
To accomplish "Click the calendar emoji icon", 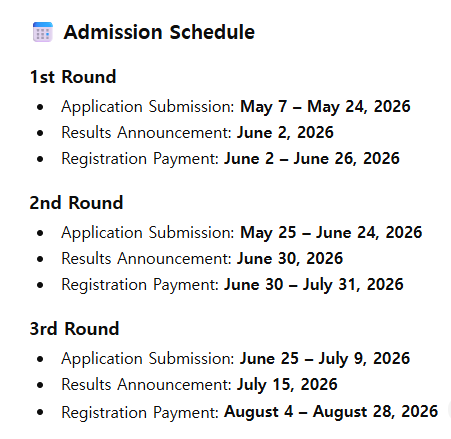I will point(43,32).
